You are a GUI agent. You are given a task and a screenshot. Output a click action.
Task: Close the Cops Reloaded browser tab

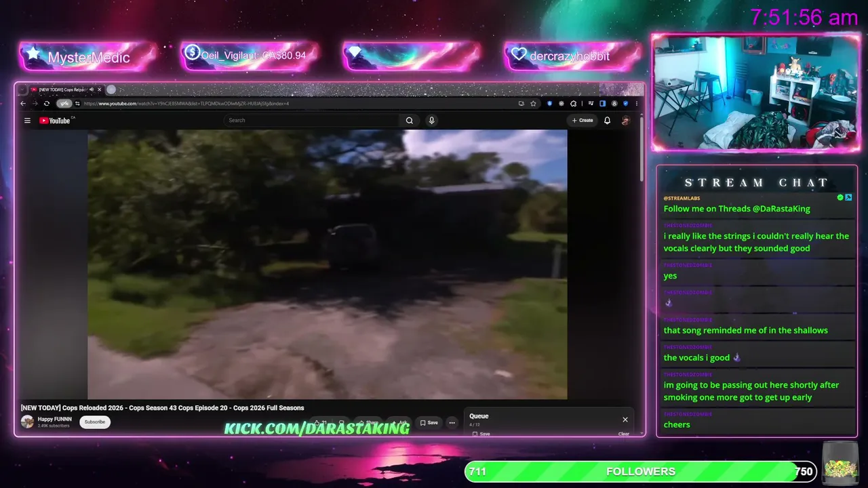[99, 89]
